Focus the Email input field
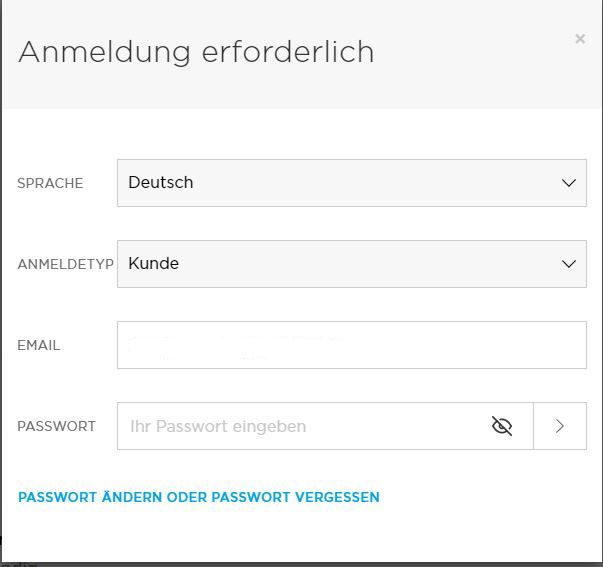This screenshot has height=567, width=603. coord(351,345)
